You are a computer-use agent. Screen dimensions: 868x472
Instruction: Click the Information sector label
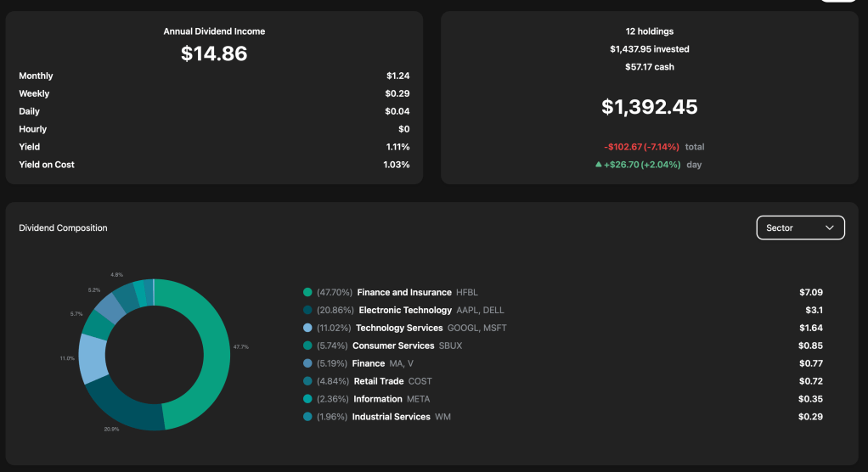(378, 399)
